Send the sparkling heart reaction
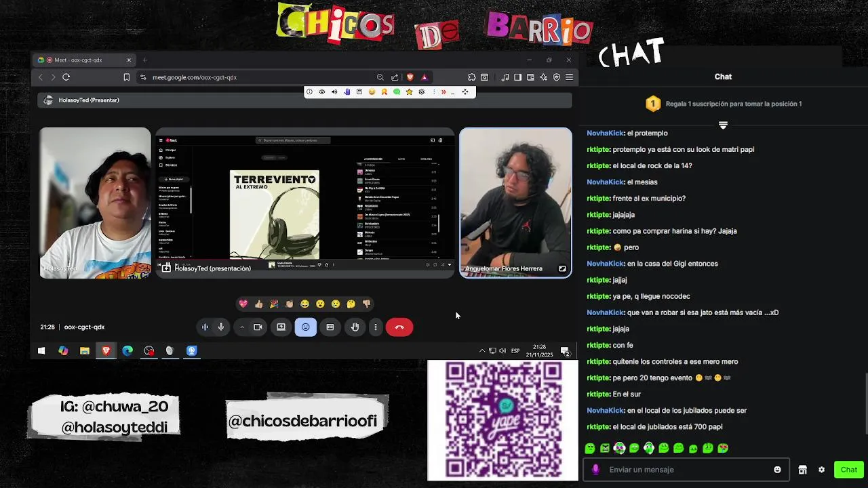This screenshot has width=868, height=488. pyautogui.click(x=243, y=304)
